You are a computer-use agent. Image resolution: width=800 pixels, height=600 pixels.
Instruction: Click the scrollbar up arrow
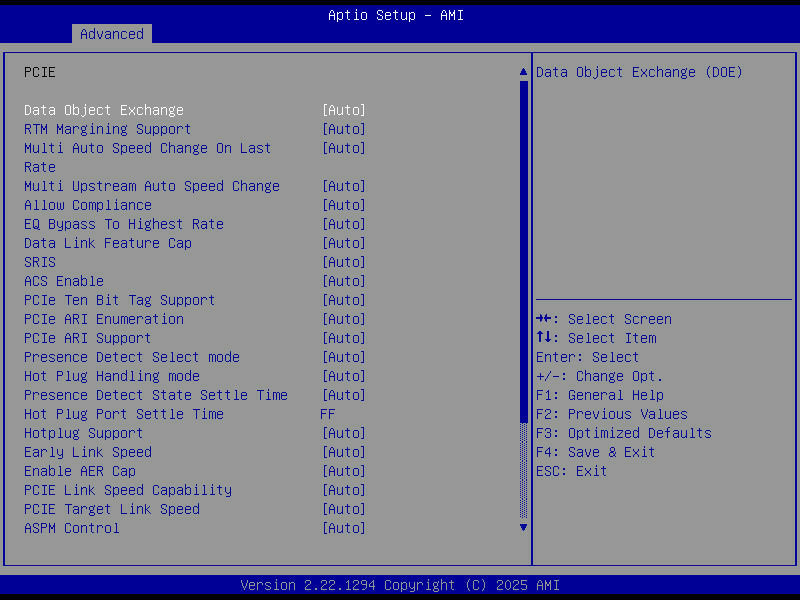tap(522, 71)
